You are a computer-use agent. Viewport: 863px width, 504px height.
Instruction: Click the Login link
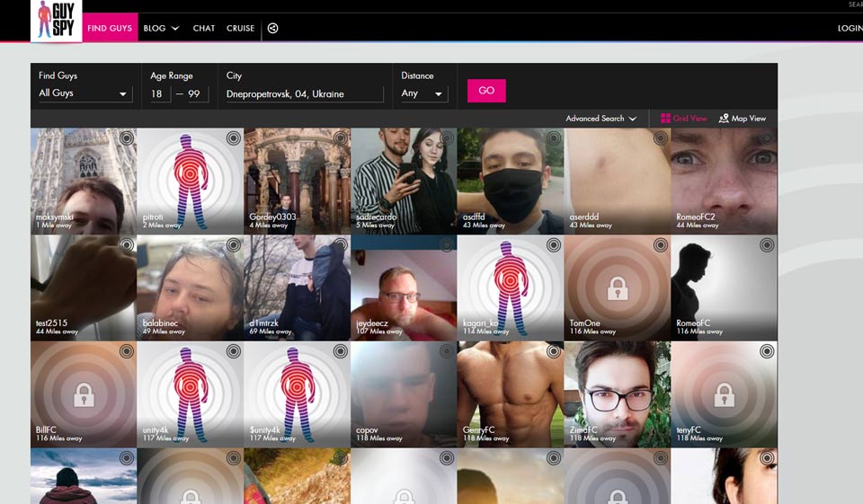849,28
